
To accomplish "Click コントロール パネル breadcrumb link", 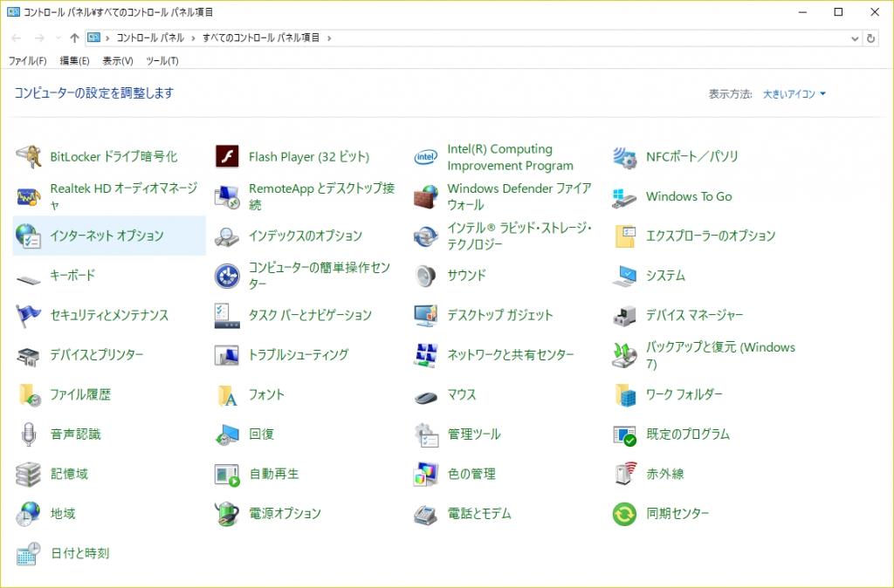I will 150,38.
